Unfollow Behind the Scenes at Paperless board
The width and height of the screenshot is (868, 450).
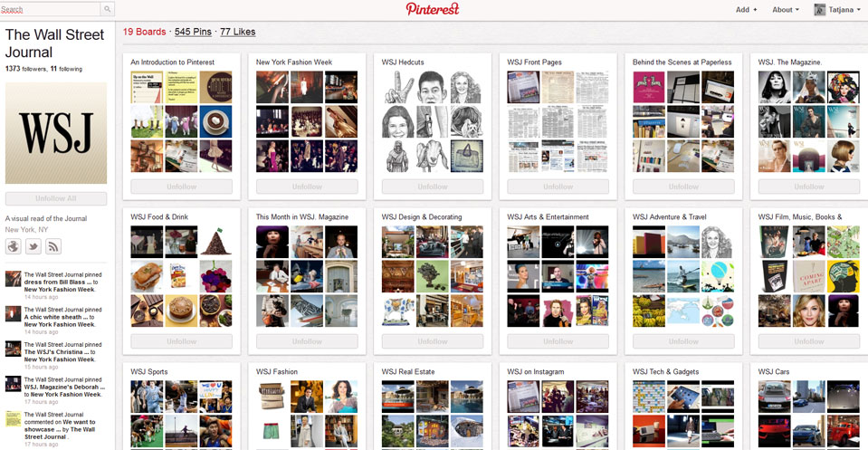coord(683,187)
